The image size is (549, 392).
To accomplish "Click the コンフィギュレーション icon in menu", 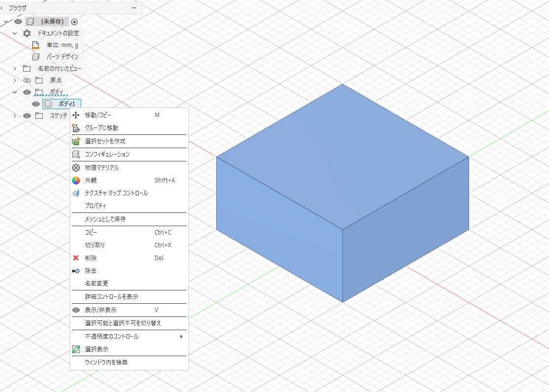I will (76, 155).
